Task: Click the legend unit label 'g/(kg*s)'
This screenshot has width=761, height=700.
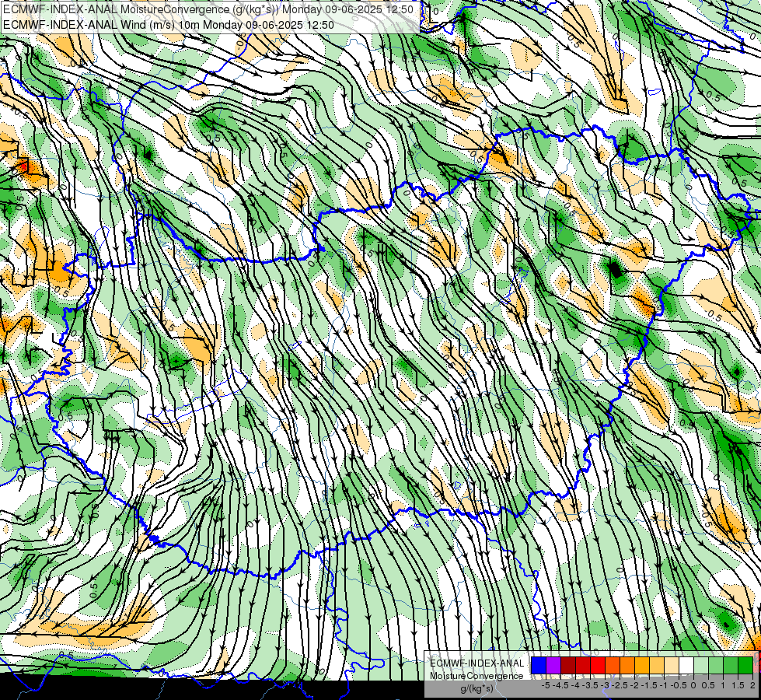Action: tap(477, 689)
